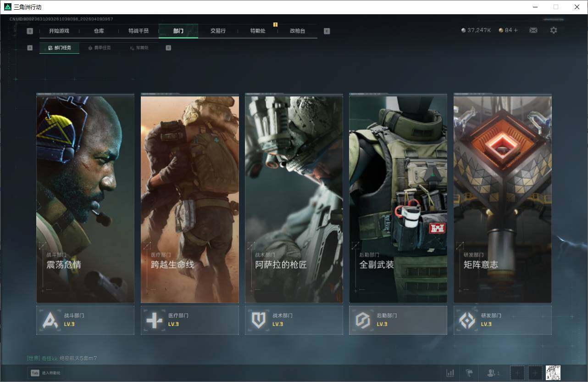The width and height of the screenshot is (588, 382).
Task: Click the second empty teammate plus slot
Action: point(535,373)
